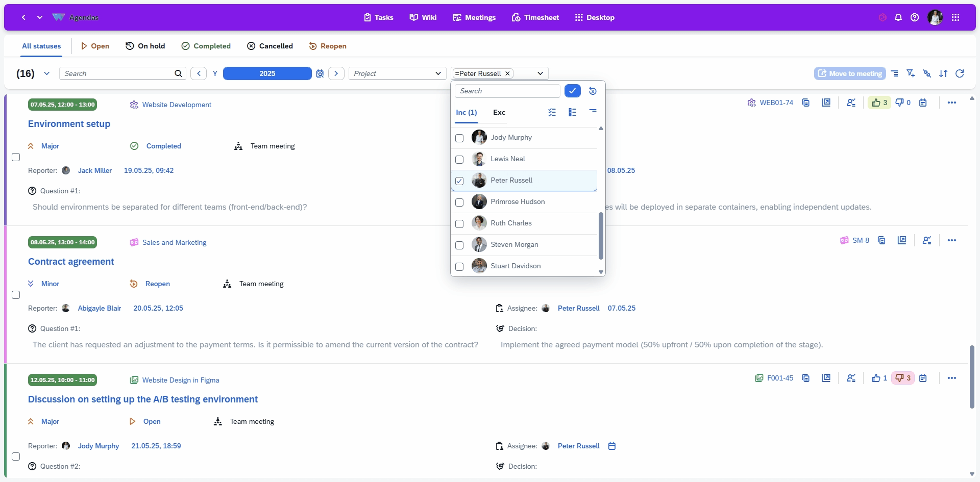
Task: Click the Move to meeting button
Action: pyautogui.click(x=850, y=73)
